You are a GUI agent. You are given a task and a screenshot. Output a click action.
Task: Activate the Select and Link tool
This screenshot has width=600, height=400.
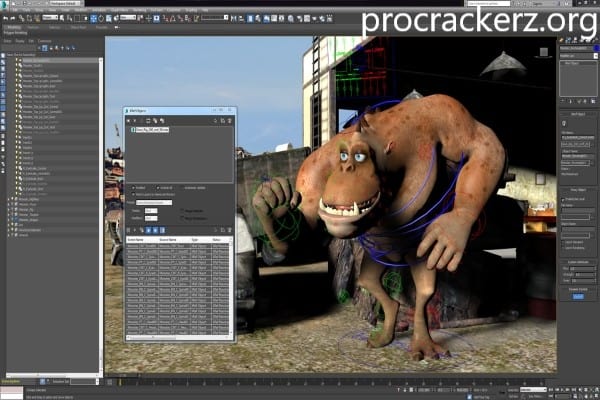(21, 18)
